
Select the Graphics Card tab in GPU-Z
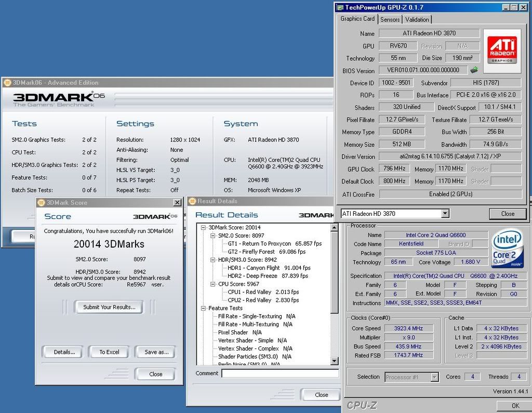357,19
